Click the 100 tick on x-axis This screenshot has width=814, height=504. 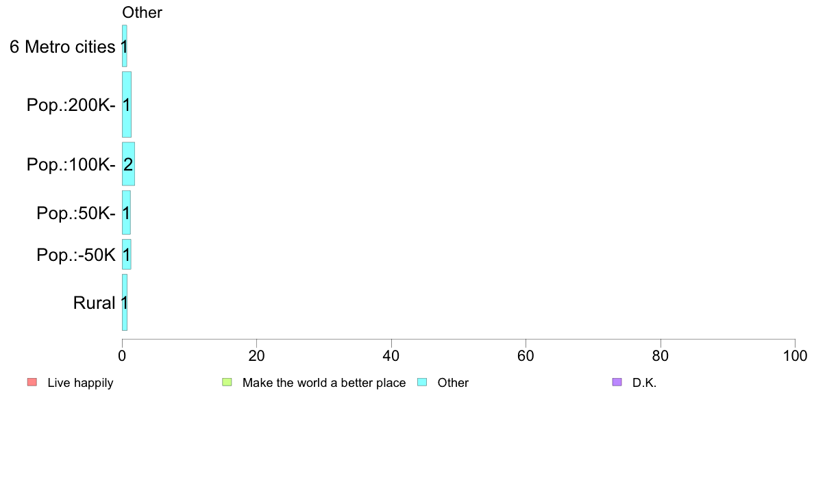(795, 356)
